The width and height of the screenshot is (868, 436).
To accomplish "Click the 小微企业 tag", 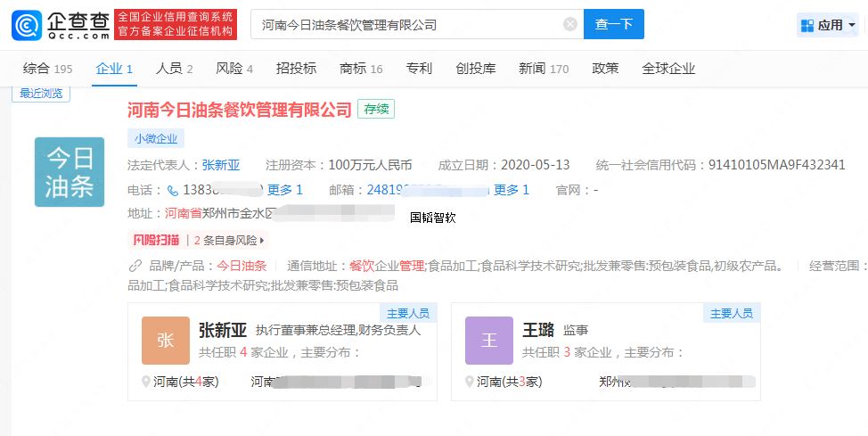I will [156, 138].
